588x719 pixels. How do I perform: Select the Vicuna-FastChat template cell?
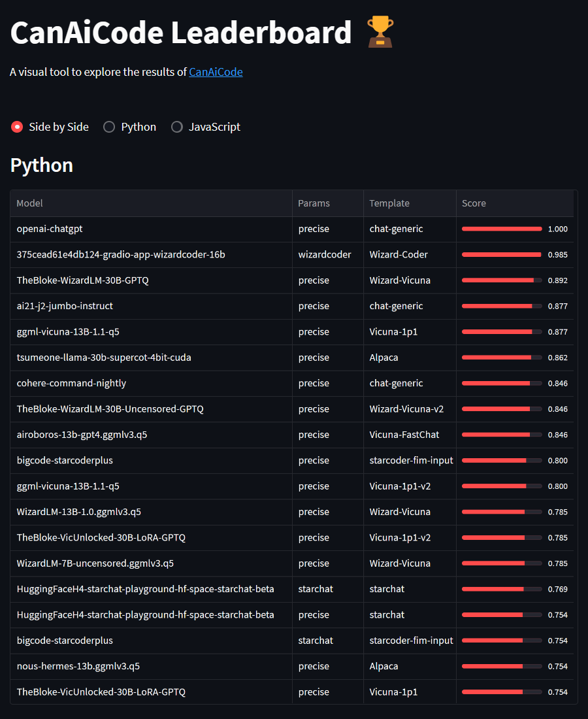(410, 434)
